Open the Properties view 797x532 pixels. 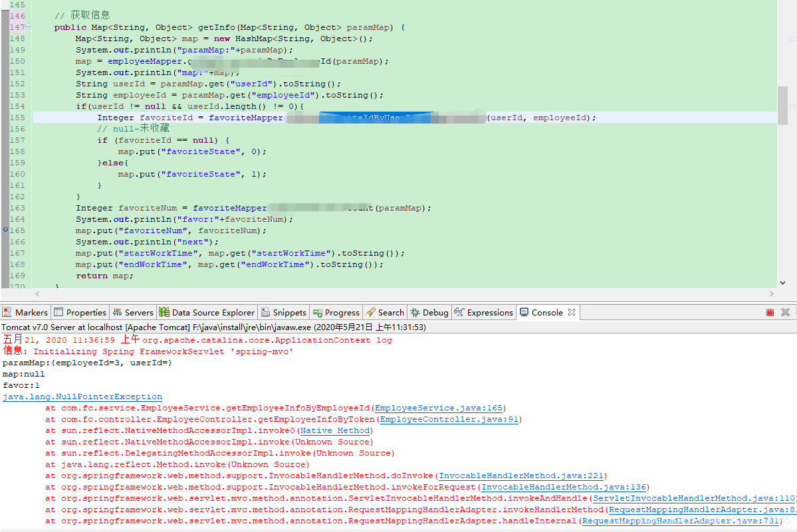(80, 312)
